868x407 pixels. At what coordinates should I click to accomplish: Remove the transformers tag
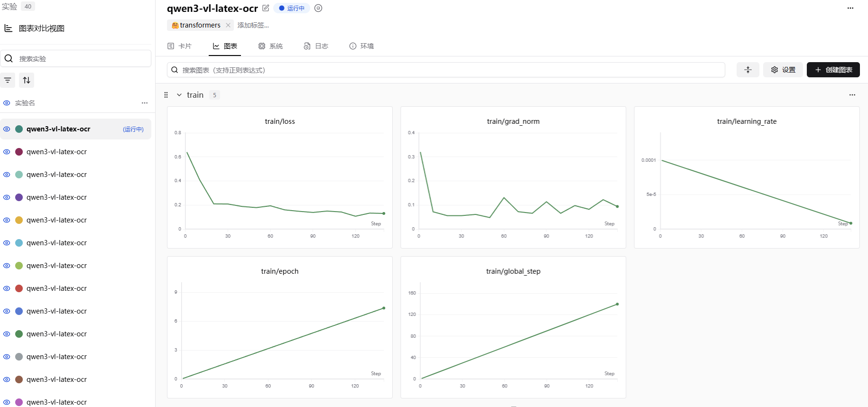pyautogui.click(x=228, y=25)
